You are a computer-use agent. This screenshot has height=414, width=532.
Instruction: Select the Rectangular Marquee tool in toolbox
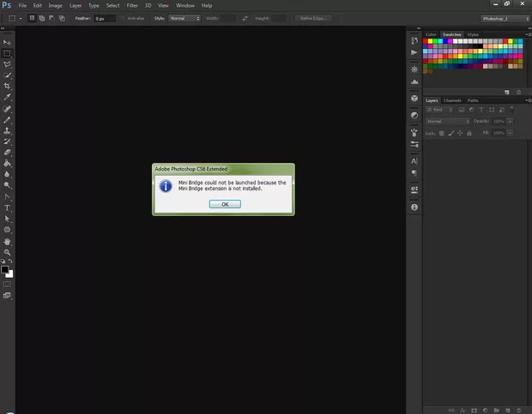point(8,53)
